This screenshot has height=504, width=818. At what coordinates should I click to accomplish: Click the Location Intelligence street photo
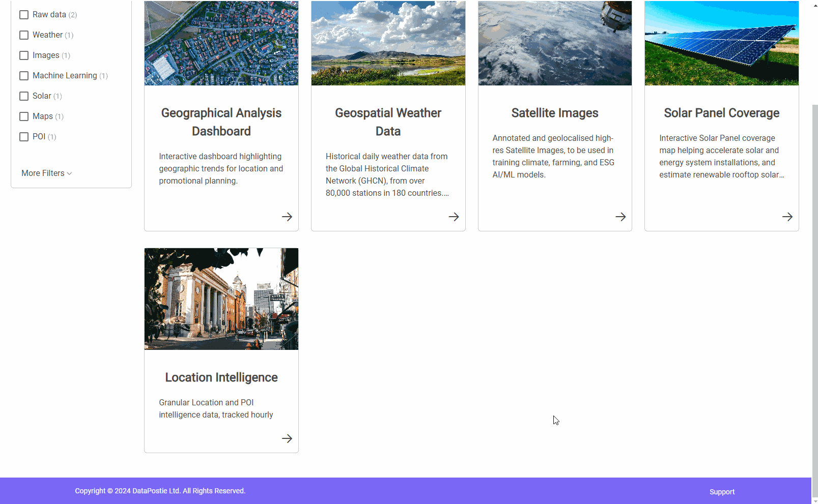[x=221, y=299]
